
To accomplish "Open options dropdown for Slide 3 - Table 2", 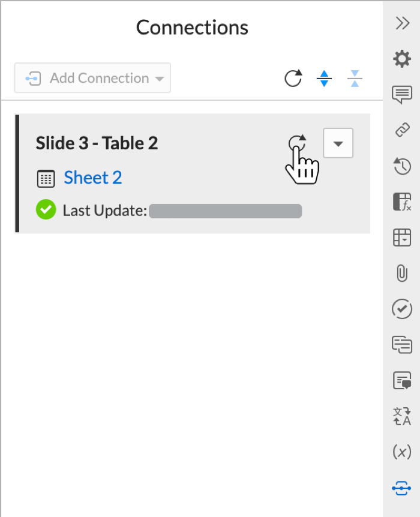I will (x=338, y=143).
